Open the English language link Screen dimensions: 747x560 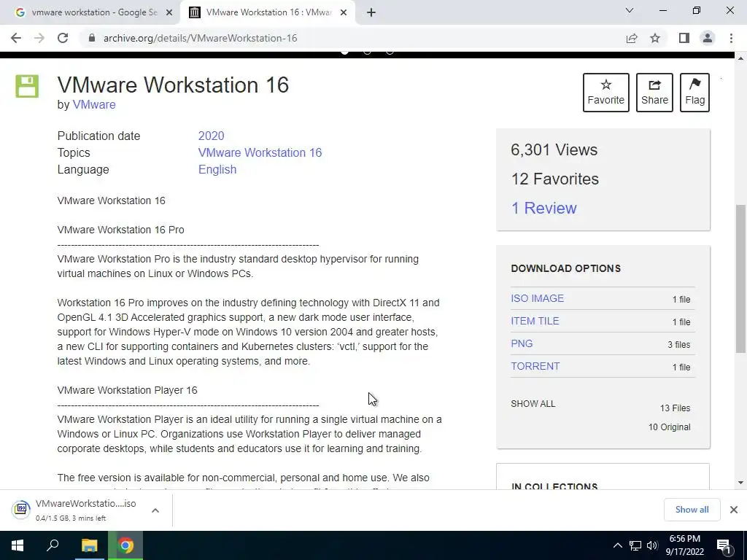point(217,169)
